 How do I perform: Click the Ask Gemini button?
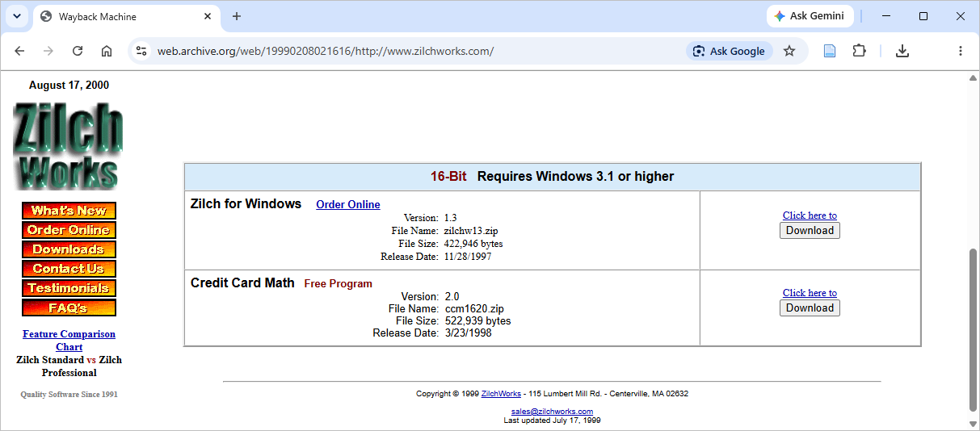[809, 16]
